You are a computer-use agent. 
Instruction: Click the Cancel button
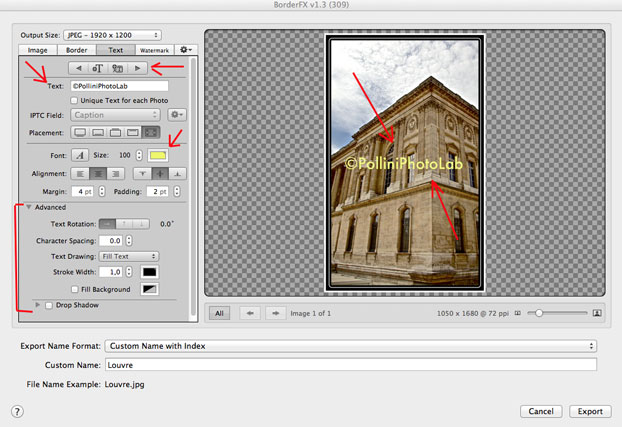click(x=541, y=411)
